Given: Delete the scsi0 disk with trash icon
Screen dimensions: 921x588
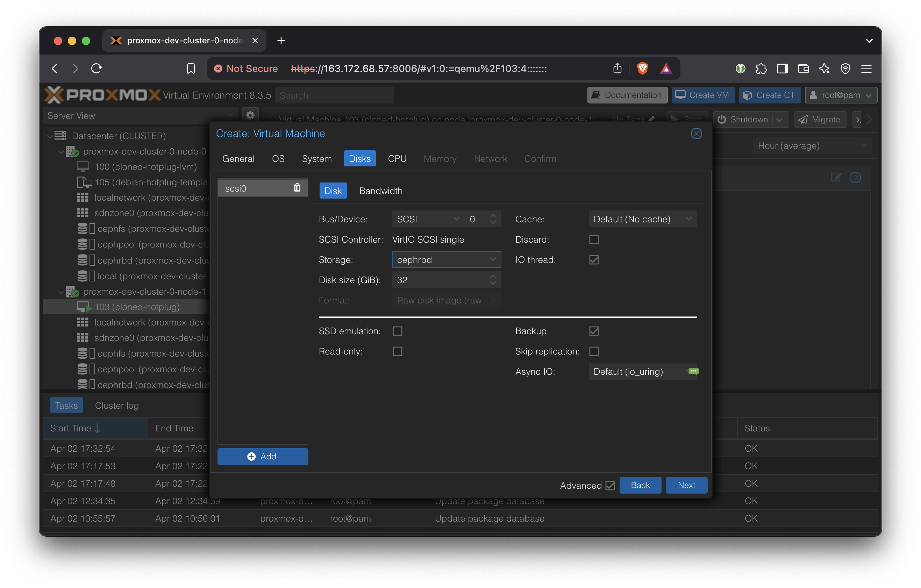Looking at the screenshot, I should point(297,188).
